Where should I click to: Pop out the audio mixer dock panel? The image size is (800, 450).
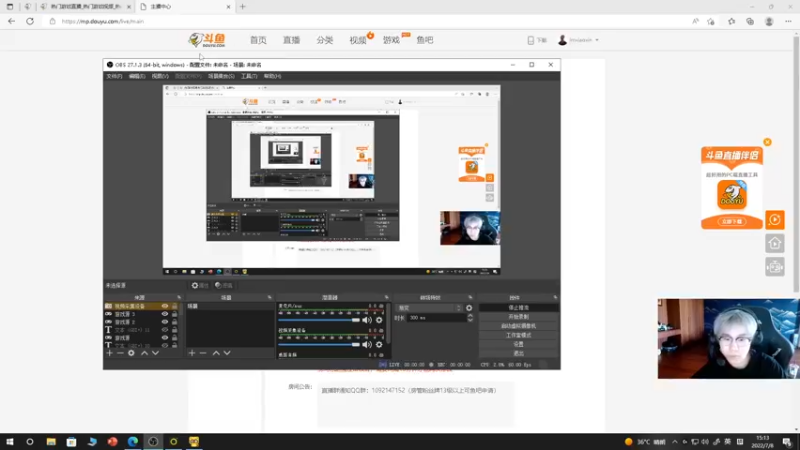coord(386,297)
